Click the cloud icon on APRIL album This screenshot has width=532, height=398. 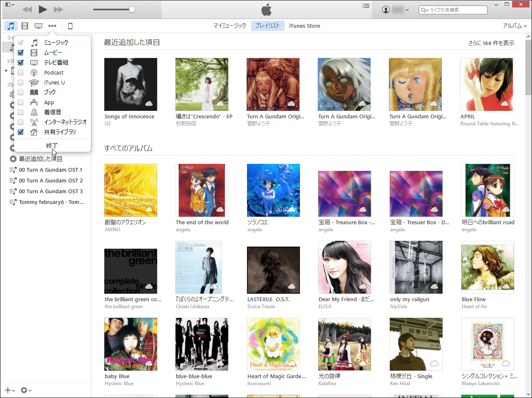[x=505, y=103]
